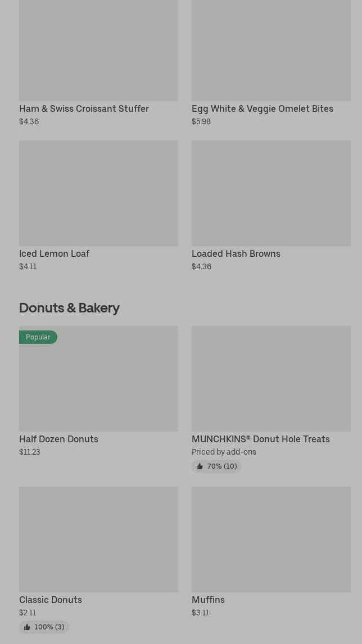362x644 pixels.
Task: Select the MUNCHKINS Donut Hole Treats title
Action: pyautogui.click(x=260, y=439)
